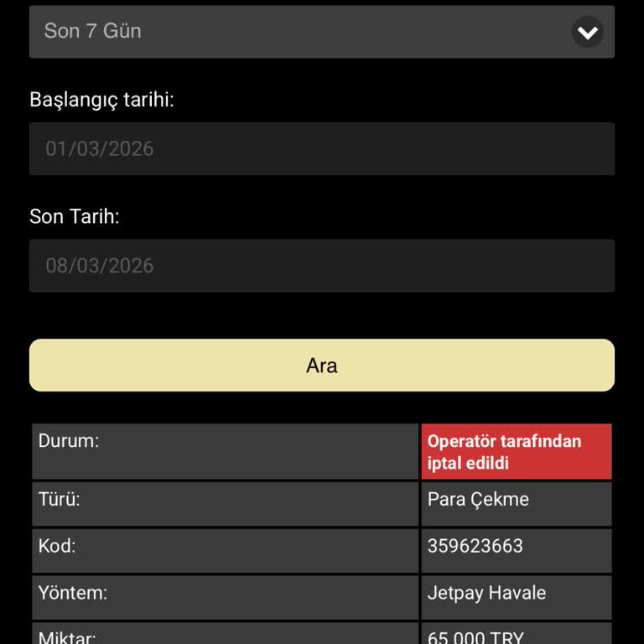Image resolution: width=644 pixels, height=644 pixels.
Task: Click the chevron arrow on the period selector
Action: [587, 32]
